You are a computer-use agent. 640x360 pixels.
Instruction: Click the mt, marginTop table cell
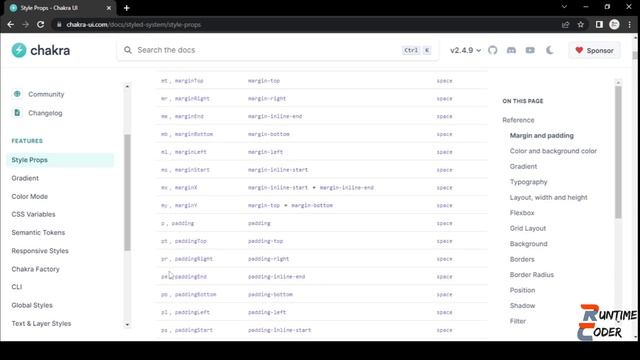click(182, 81)
